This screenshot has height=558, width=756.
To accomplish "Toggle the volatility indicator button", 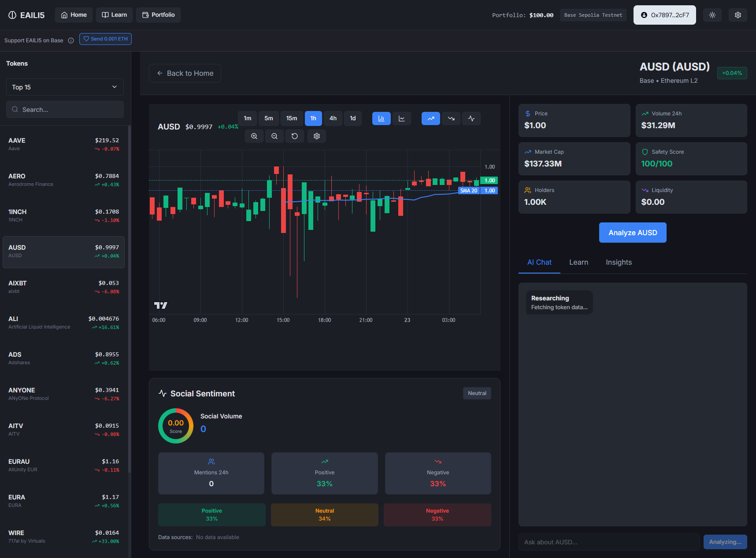I will (471, 118).
